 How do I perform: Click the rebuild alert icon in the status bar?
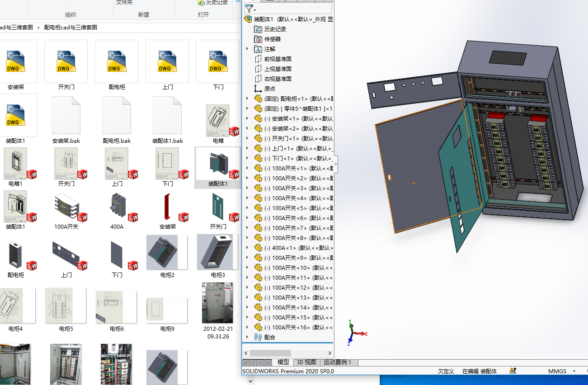513,371
